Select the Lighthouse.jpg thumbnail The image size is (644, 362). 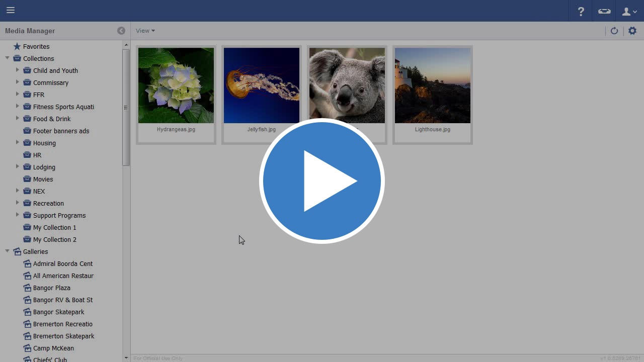click(x=433, y=85)
